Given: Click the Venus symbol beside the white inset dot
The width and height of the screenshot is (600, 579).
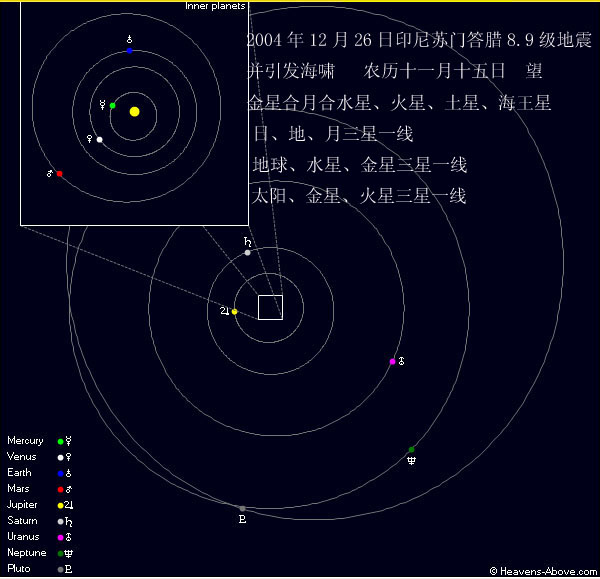Looking at the screenshot, I should click(90, 139).
